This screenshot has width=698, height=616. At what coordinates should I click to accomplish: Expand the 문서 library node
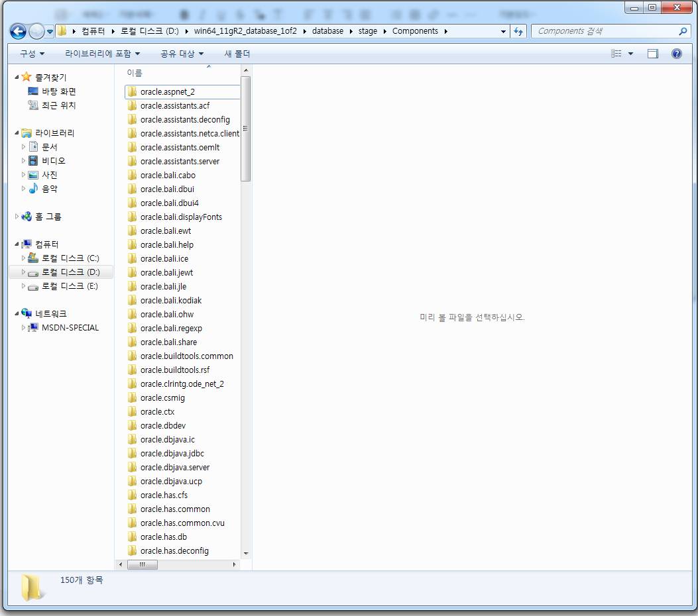(23, 147)
